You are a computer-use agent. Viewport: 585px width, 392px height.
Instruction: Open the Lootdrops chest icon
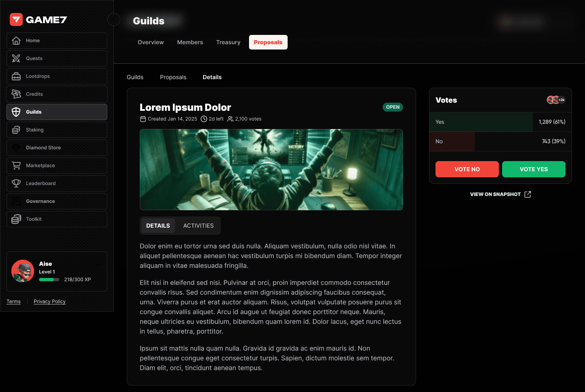point(16,76)
